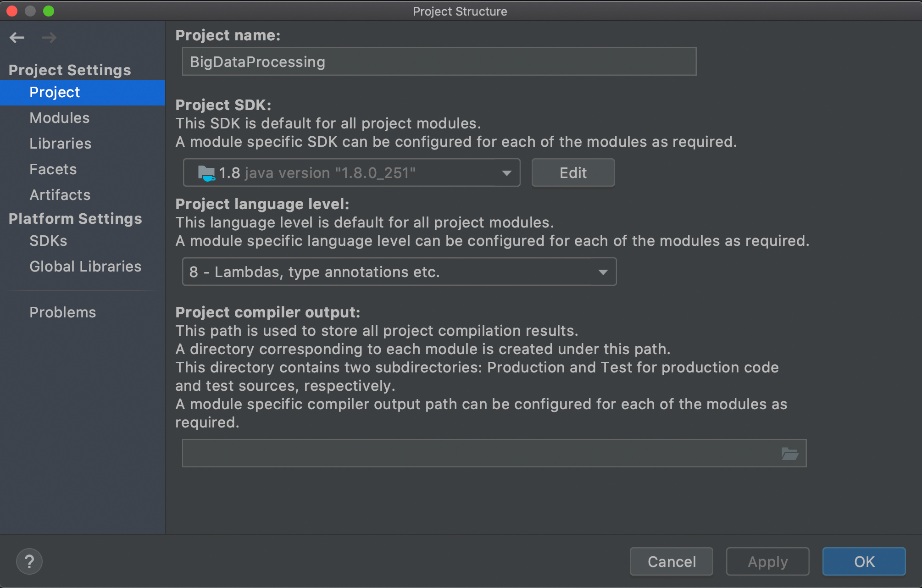The image size is (922, 588).
Task: Click the Edit button next to SDK
Action: coord(572,173)
